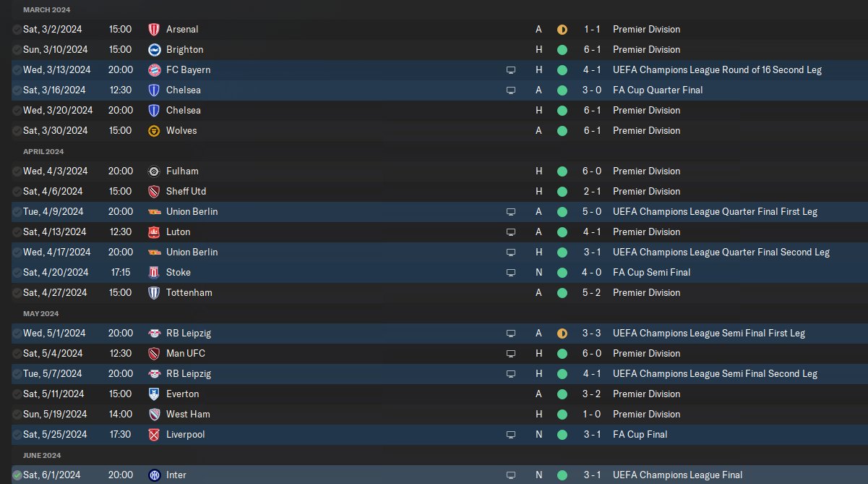Click the Brighton club badge
868x484 pixels.
point(153,50)
